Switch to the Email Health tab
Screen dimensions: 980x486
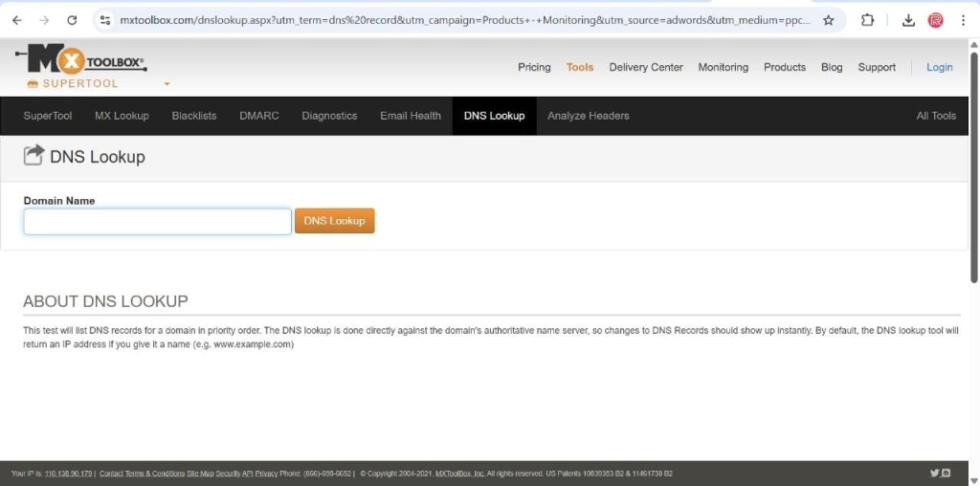tap(411, 116)
